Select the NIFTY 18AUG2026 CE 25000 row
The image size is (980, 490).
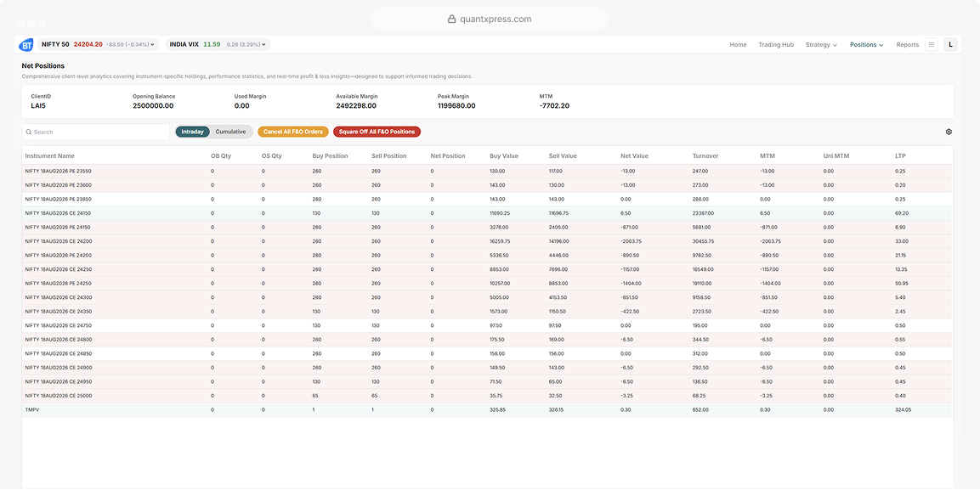tap(488, 396)
